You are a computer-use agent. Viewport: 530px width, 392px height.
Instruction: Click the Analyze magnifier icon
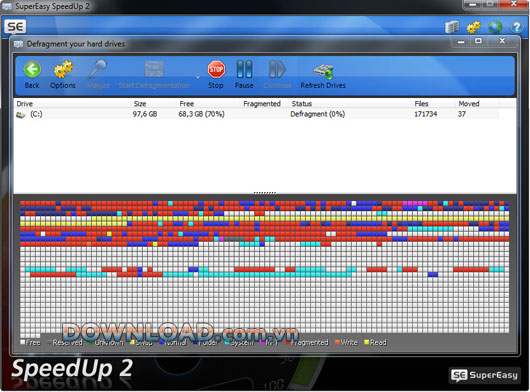coord(97,69)
